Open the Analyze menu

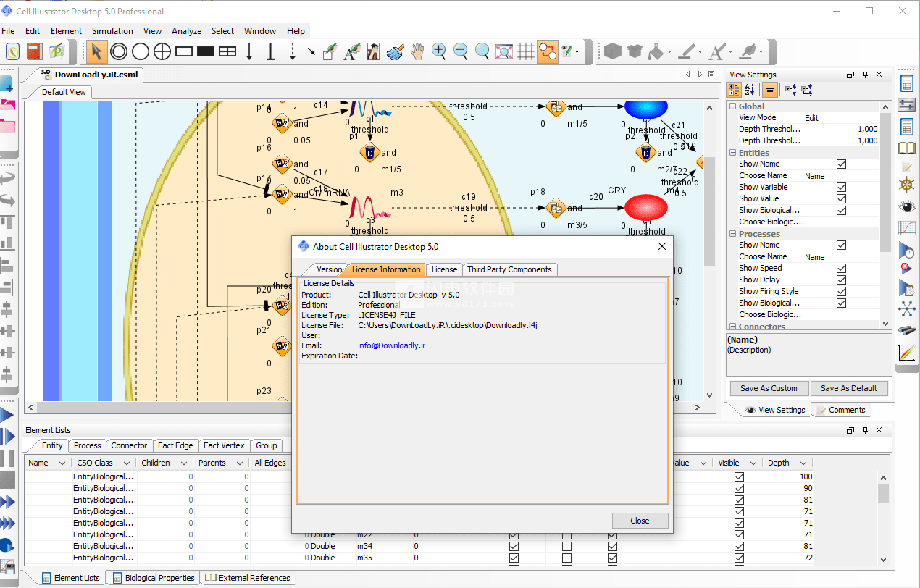click(186, 31)
